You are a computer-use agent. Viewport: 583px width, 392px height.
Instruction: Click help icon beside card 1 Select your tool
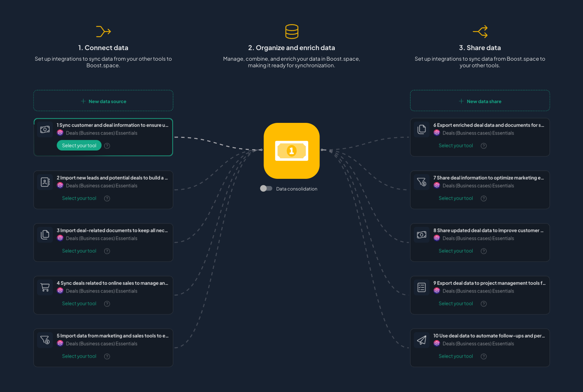point(107,146)
